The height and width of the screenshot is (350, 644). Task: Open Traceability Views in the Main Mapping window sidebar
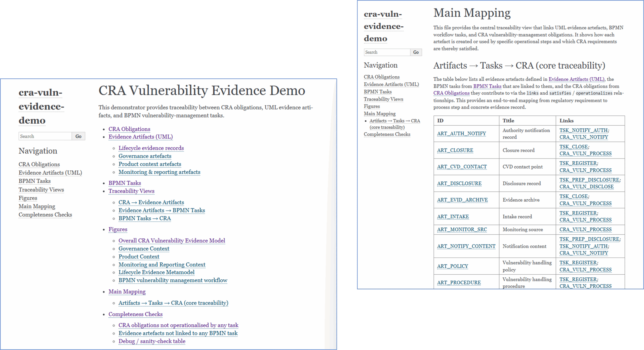click(x=383, y=99)
